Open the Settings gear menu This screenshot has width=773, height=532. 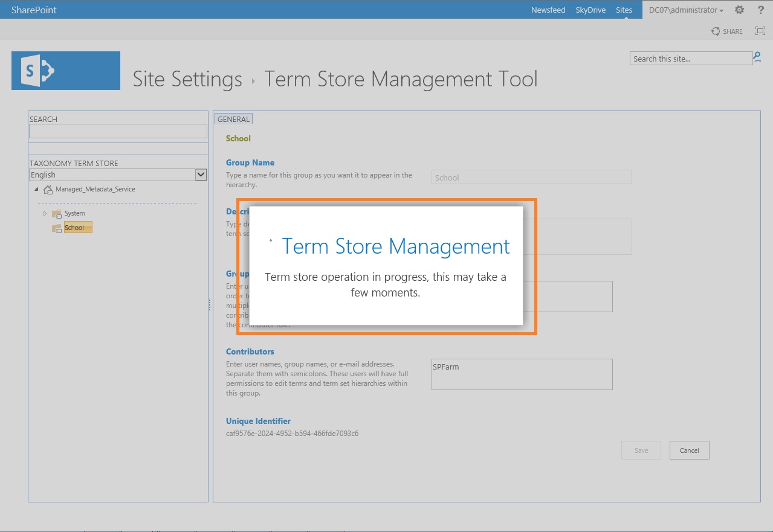pyautogui.click(x=739, y=10)
